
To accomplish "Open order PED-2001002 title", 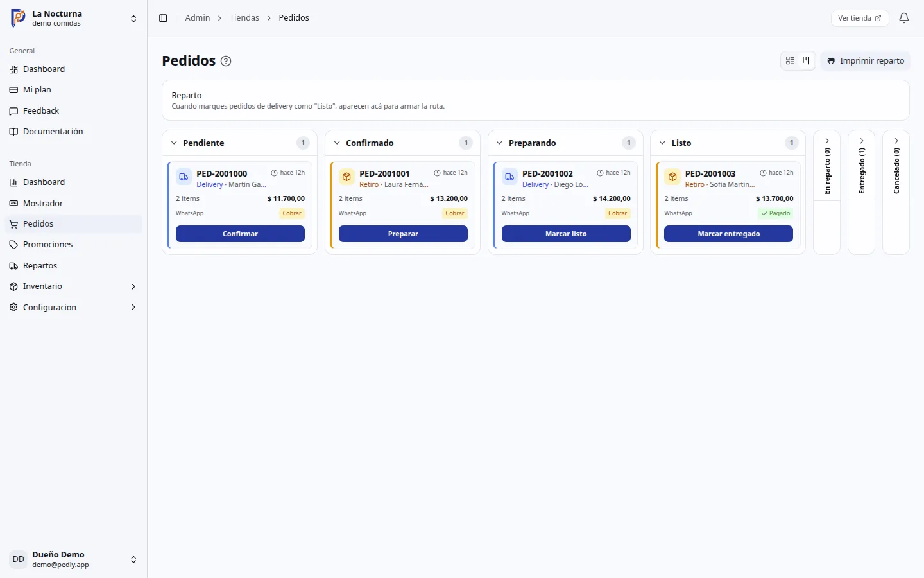I will pyautogui.click(x=547, y=173).
